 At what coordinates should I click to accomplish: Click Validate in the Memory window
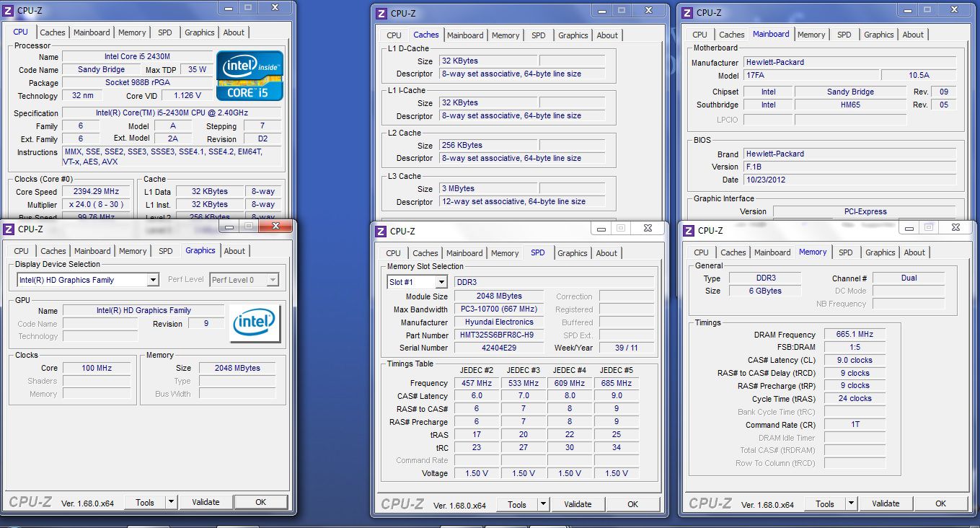point(886,503)
